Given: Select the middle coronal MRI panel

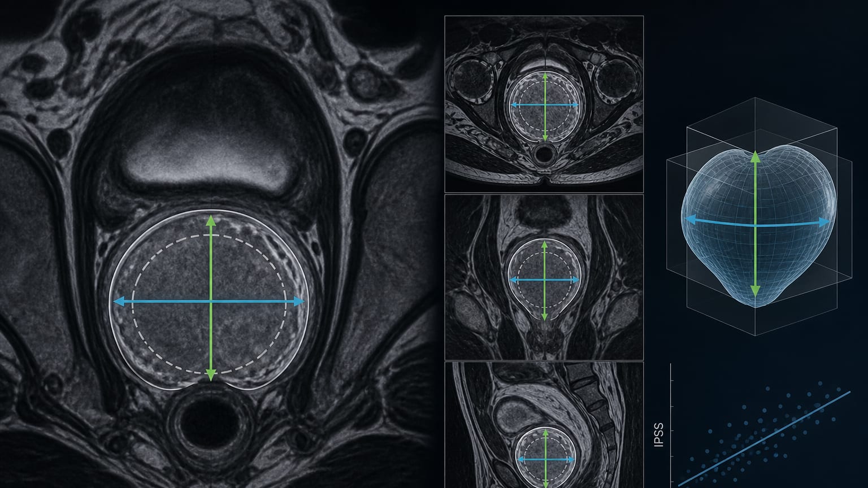Looking at the screenshot, I should pos(544,277).
